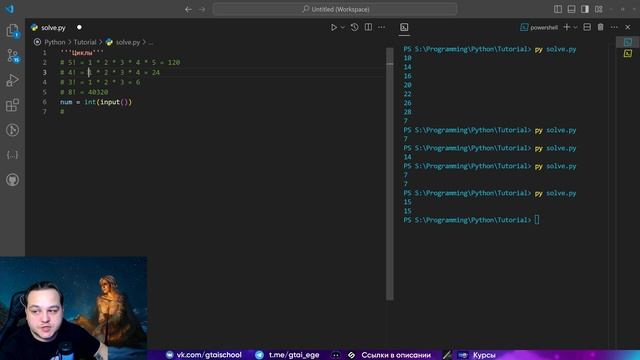Open the launch profile dropdown next to plus
The image size is (640, 360).
coord(575,27)
